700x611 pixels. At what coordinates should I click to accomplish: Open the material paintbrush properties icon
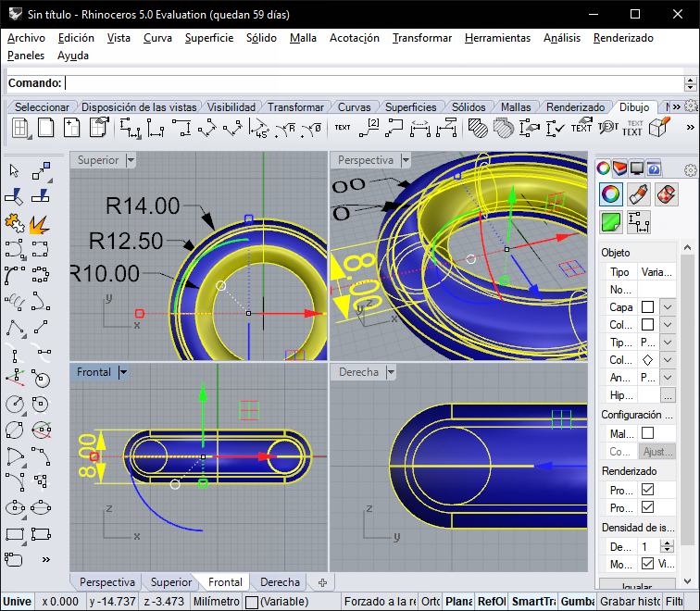[x=638, y=193]
